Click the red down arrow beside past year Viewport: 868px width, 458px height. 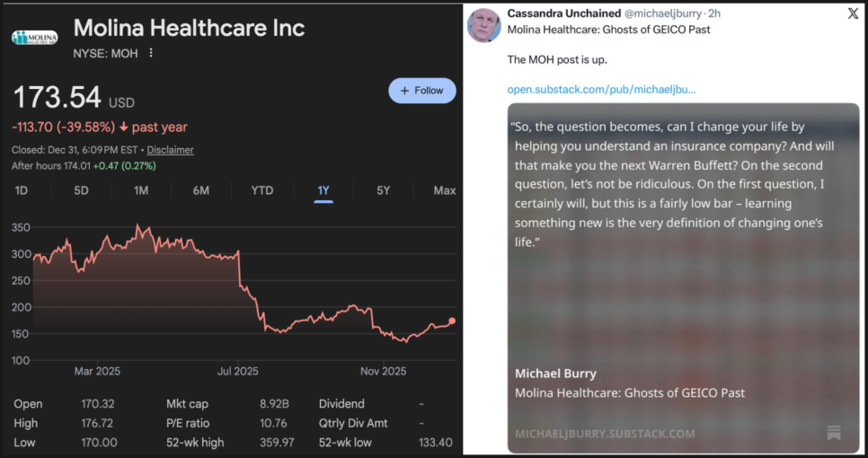(123, 128)
